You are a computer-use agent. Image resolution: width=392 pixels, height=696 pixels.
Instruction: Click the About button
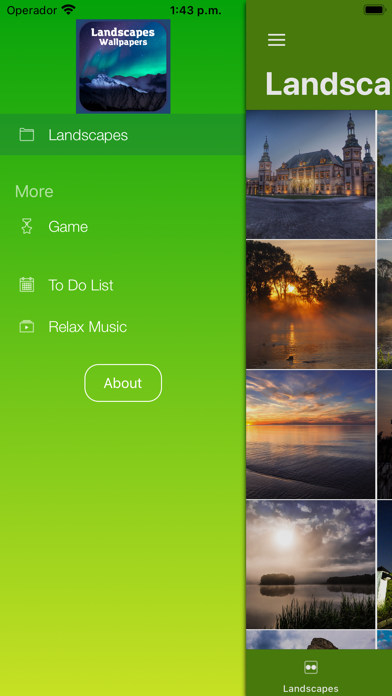pos(123,383)
